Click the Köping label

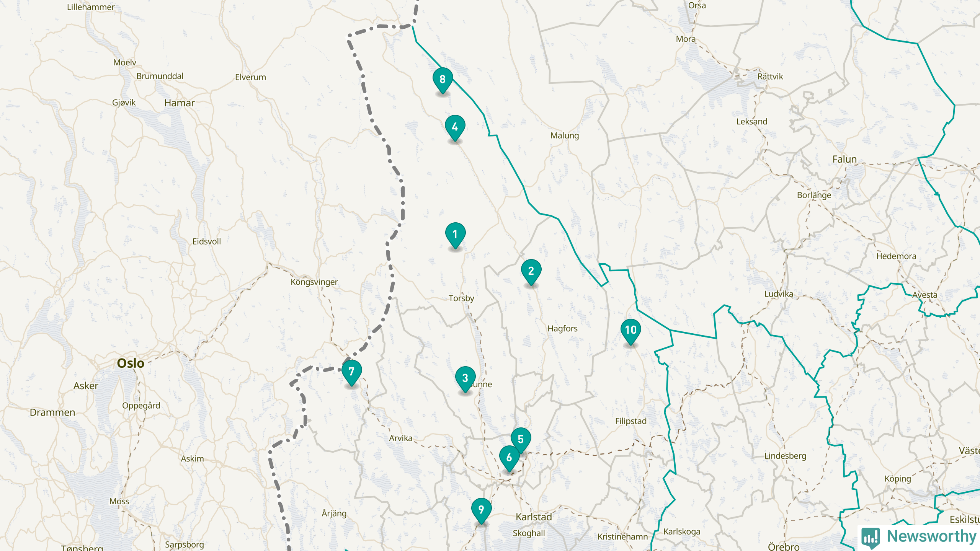pos(898,479)
